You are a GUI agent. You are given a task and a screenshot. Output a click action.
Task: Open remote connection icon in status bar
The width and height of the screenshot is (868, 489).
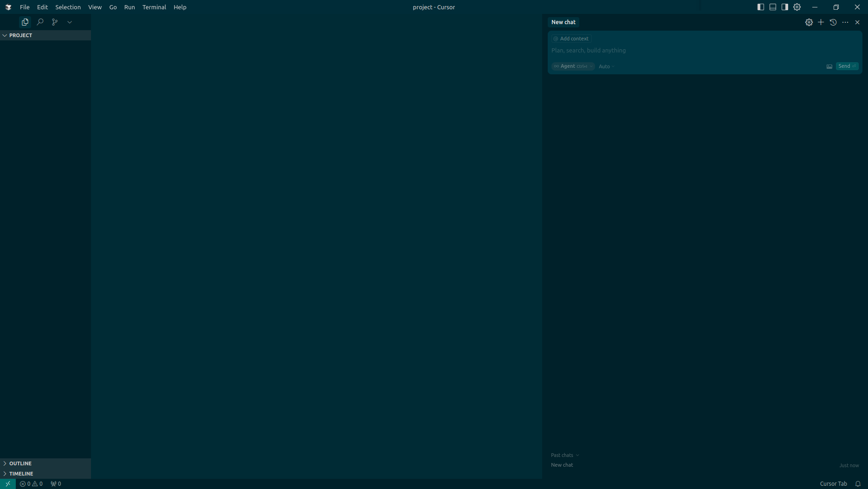[x=7, y=483]
